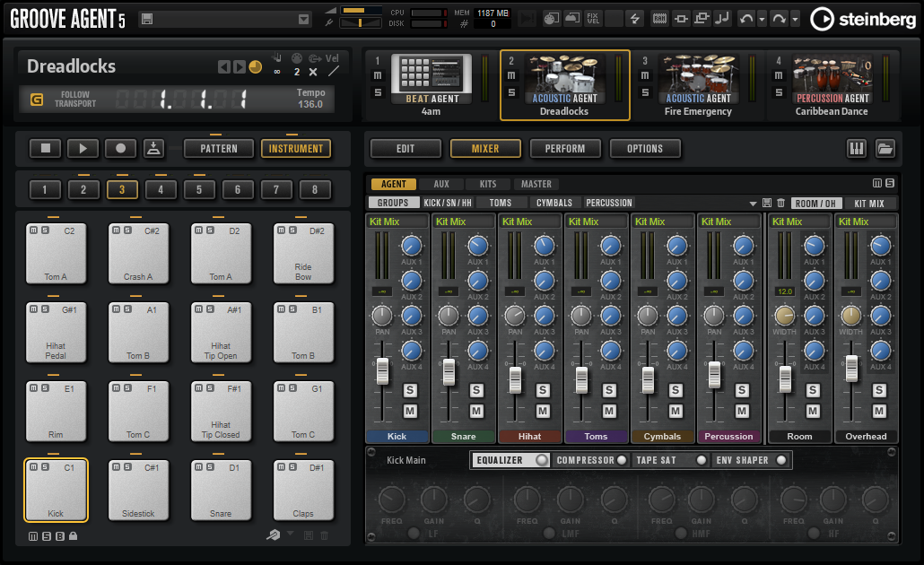Click the quantize notes icon in toolbar
The width and height of the screenshot is (924, 565).
click(722, 19)
